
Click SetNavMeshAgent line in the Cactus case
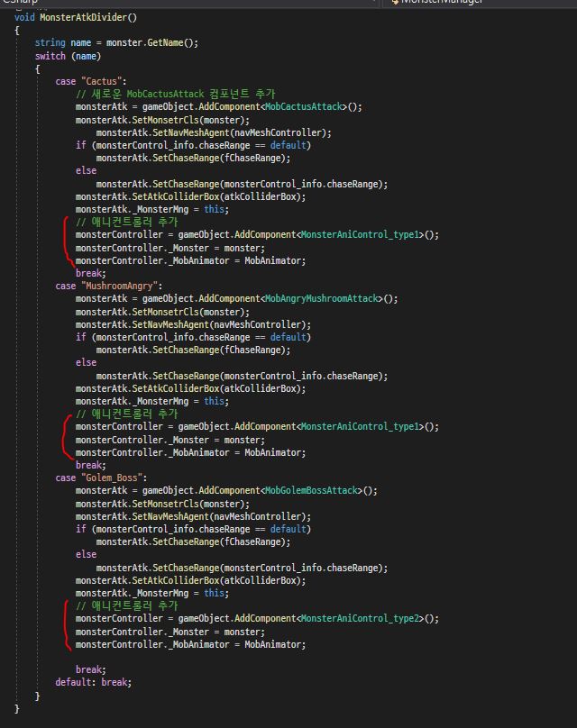point(214,132)
